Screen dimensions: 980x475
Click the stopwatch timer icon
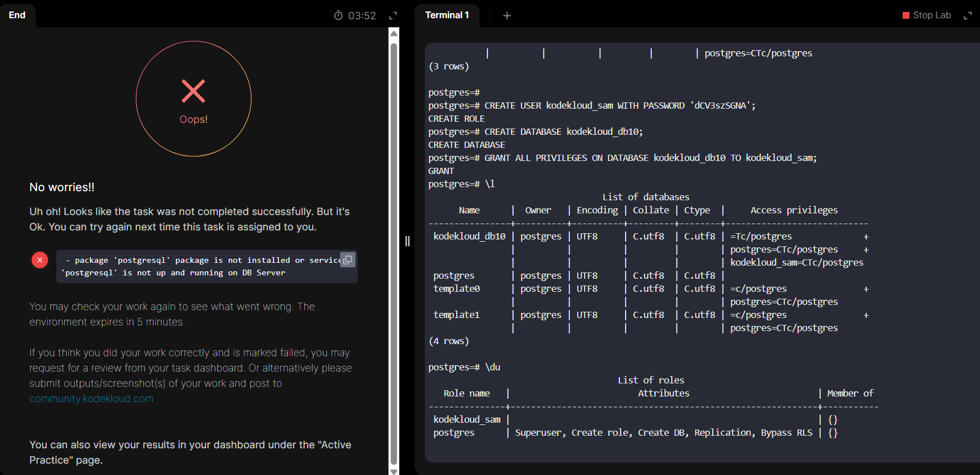pos(338,15)
